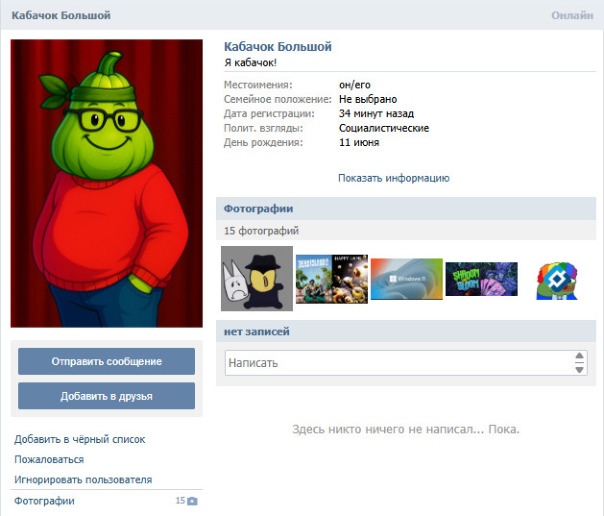This screenshot has width=604, height=516.
Task: Click the up arrow of the Написать field
Action: [x=579, y=356]
